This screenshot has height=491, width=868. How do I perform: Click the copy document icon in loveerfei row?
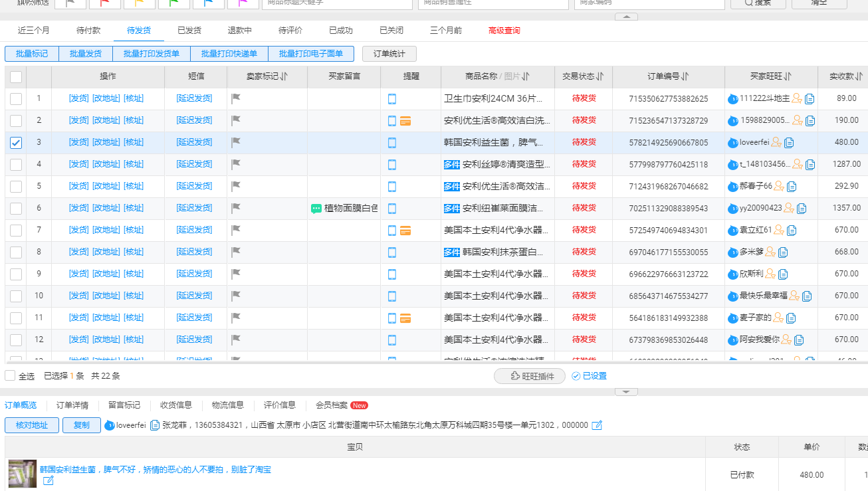click(789, 143)
